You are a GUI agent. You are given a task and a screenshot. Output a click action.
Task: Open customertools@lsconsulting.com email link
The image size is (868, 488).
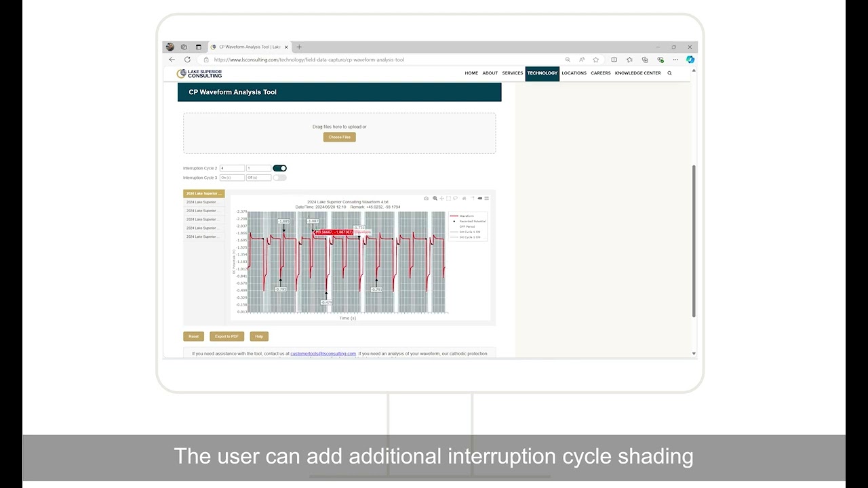point(323,354)
